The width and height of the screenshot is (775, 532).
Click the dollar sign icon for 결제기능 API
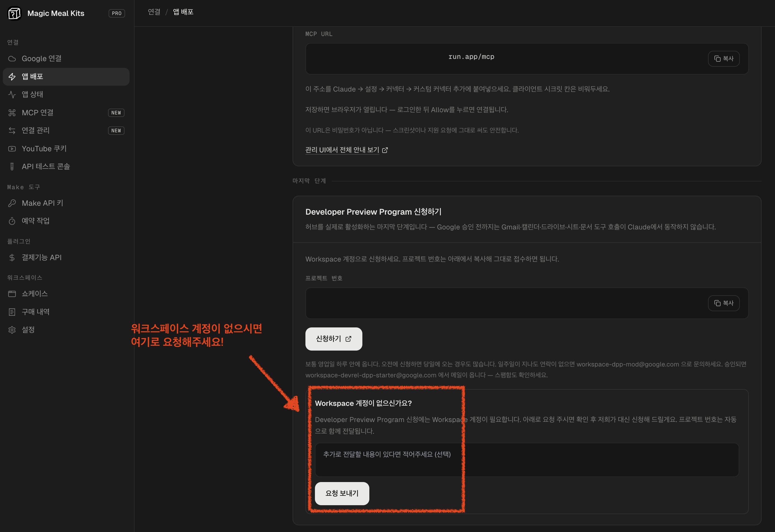coord(12,257)
